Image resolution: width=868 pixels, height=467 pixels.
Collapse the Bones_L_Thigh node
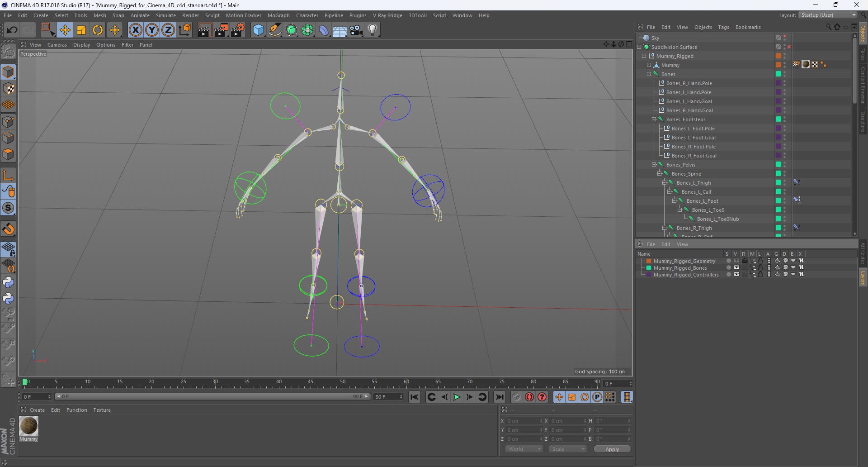click(x=665, y=183)
